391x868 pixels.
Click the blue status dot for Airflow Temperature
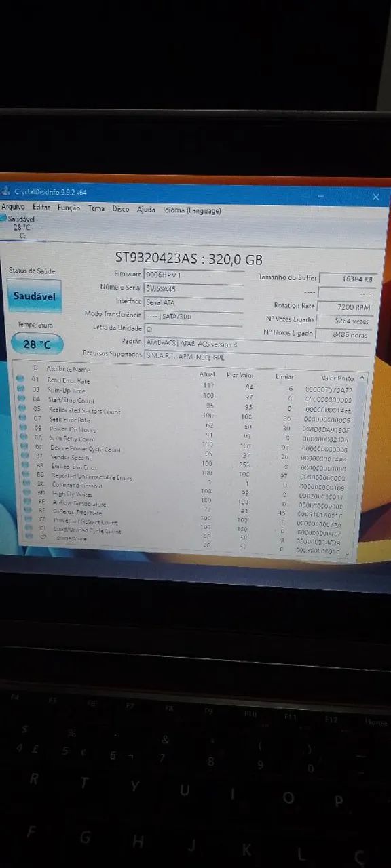[x=27, y=502]
